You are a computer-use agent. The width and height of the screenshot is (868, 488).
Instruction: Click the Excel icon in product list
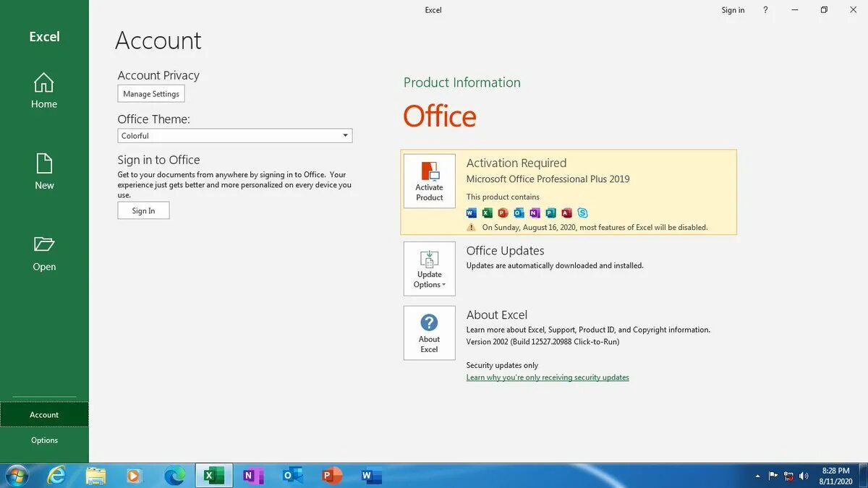(x=488, y=213)
